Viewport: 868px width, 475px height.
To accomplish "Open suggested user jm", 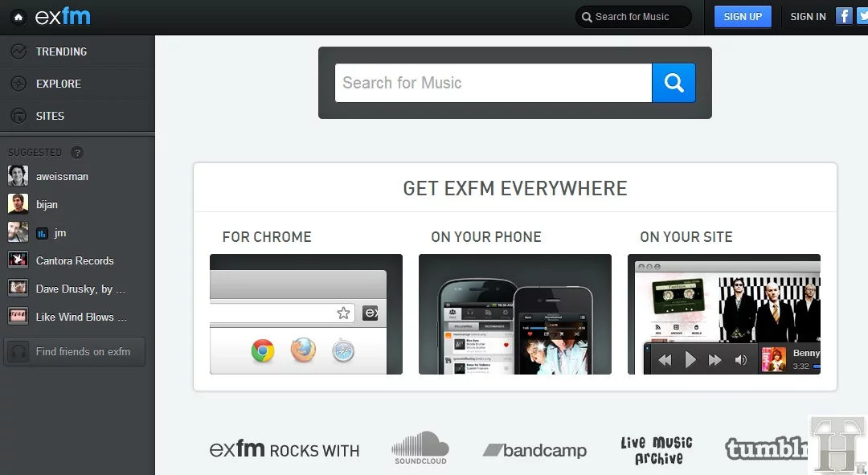I will coord(59,232).
